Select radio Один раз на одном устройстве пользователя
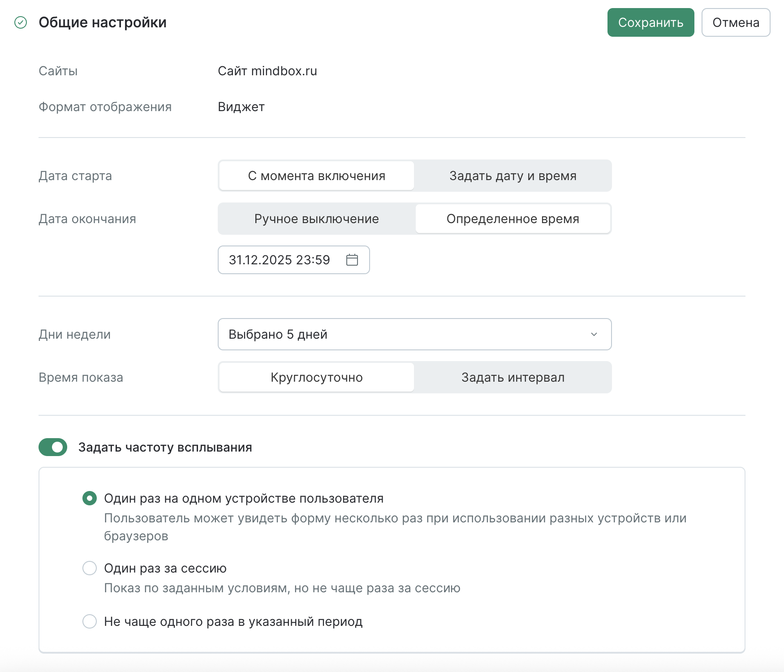The height and width of the screenshot is (672, 784). [x=90, y=498]
